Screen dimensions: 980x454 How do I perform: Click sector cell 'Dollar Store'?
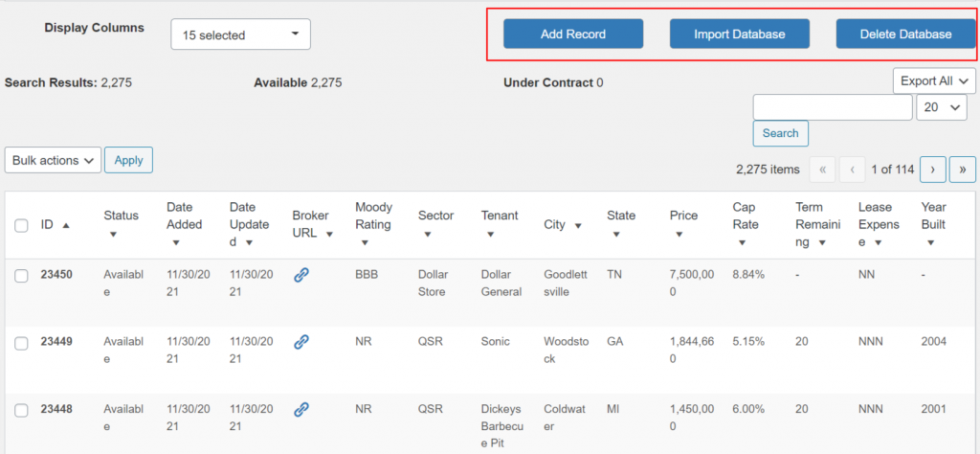434,284
